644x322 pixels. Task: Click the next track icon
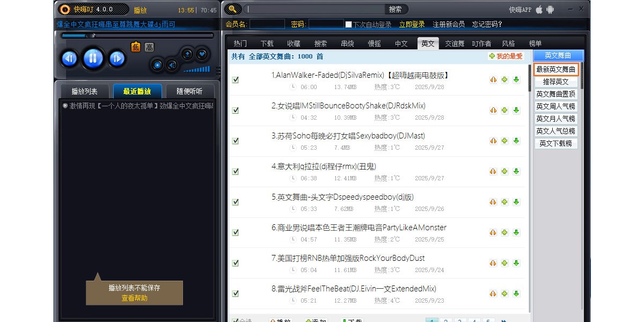117,58
